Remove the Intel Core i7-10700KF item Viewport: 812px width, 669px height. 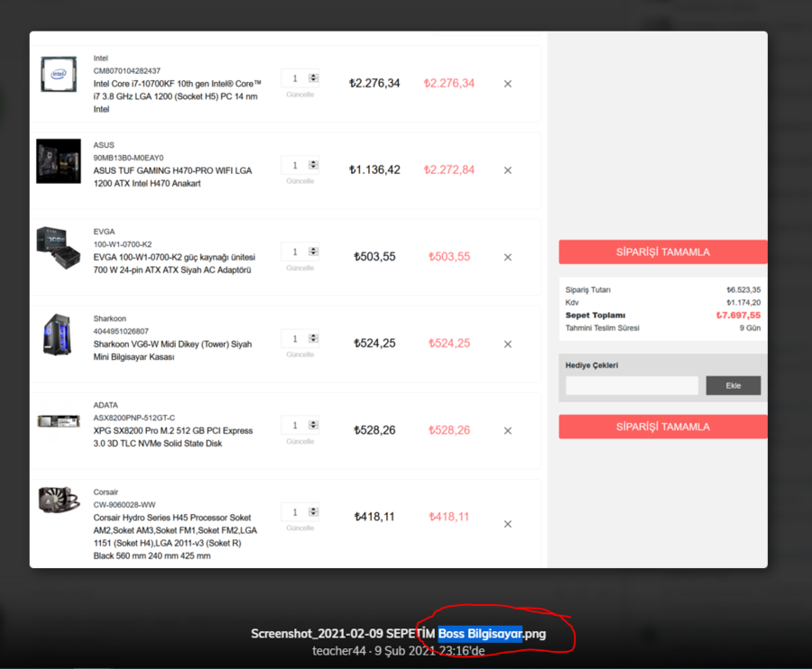[x=507, y=84]
